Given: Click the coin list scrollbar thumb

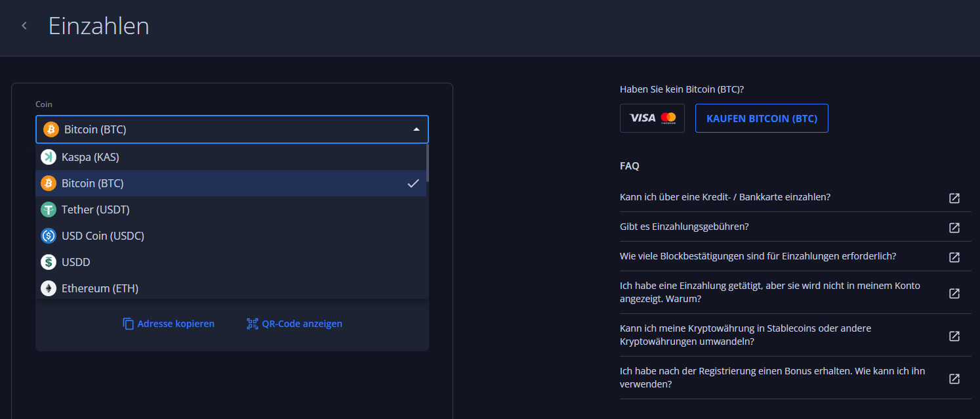Looking at the screenshot, I should click(x=428, y=162).
